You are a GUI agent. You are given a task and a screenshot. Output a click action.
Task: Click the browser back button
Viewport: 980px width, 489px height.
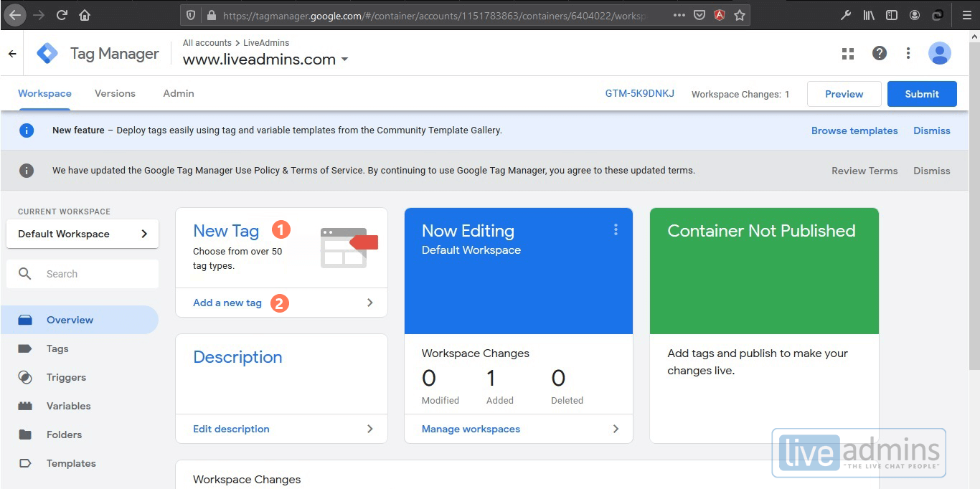(15, 14)
